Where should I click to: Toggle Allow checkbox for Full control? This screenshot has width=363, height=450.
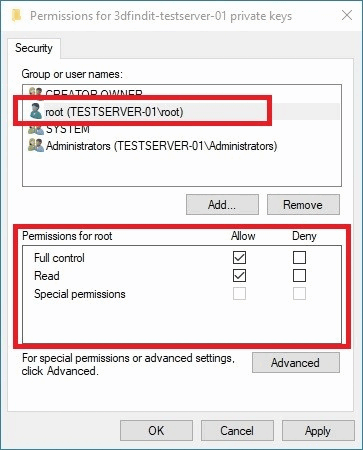coord(239,257)
